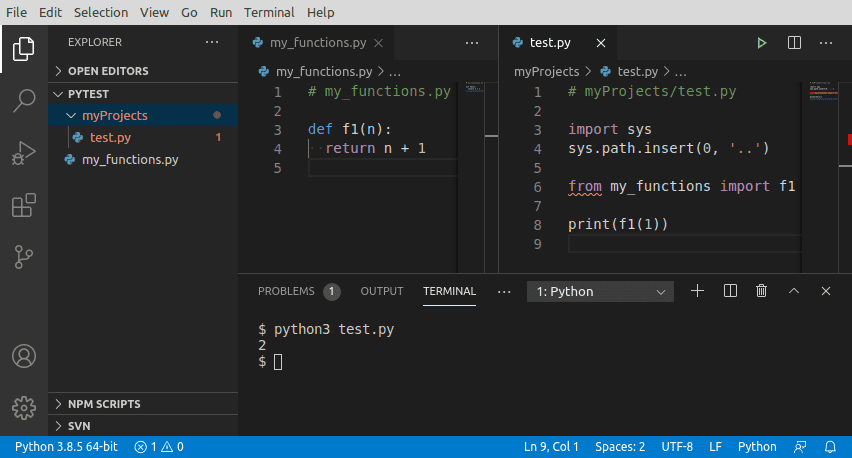
Task: Collapse the myProjects folder
Action: pos(114,116)
